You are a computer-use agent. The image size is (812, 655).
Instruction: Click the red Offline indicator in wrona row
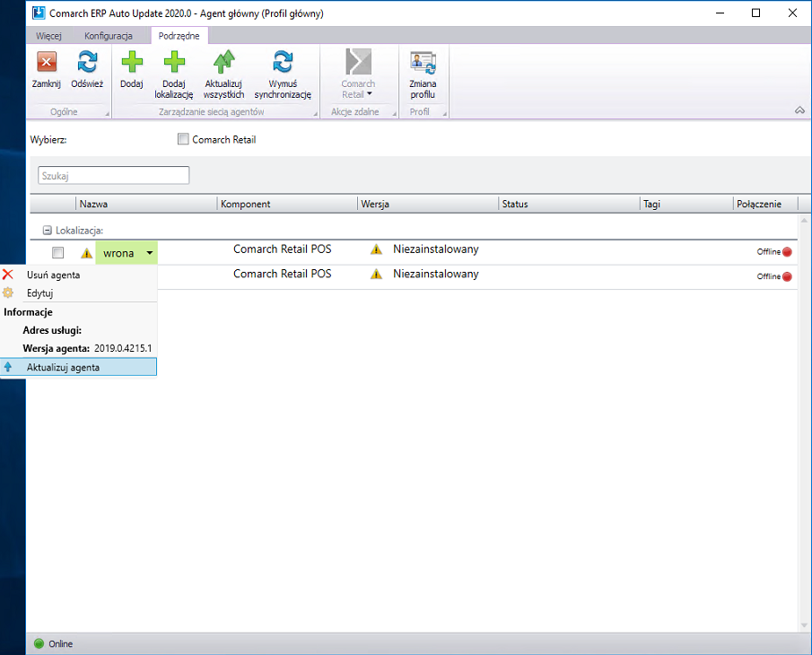click(x=787, y=252)
